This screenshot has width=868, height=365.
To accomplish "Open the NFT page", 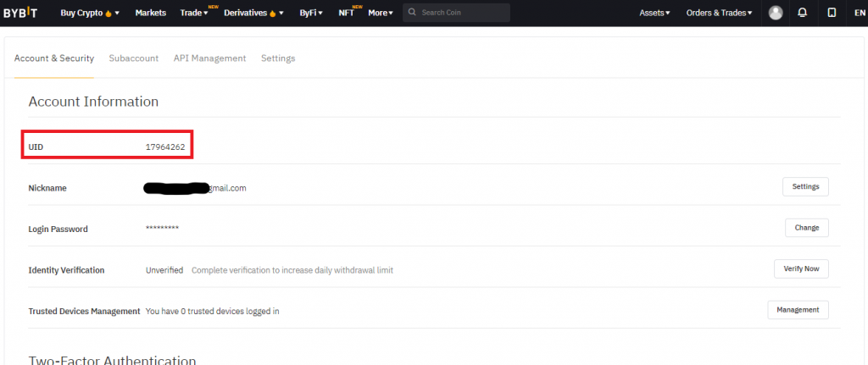I will [x=346, y=13].
